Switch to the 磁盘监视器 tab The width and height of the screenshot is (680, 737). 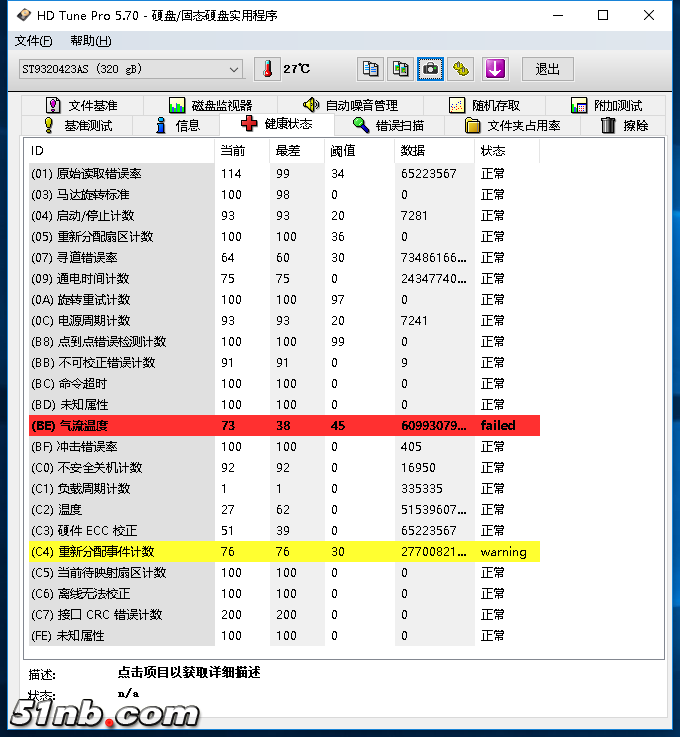tap(211, 105)
